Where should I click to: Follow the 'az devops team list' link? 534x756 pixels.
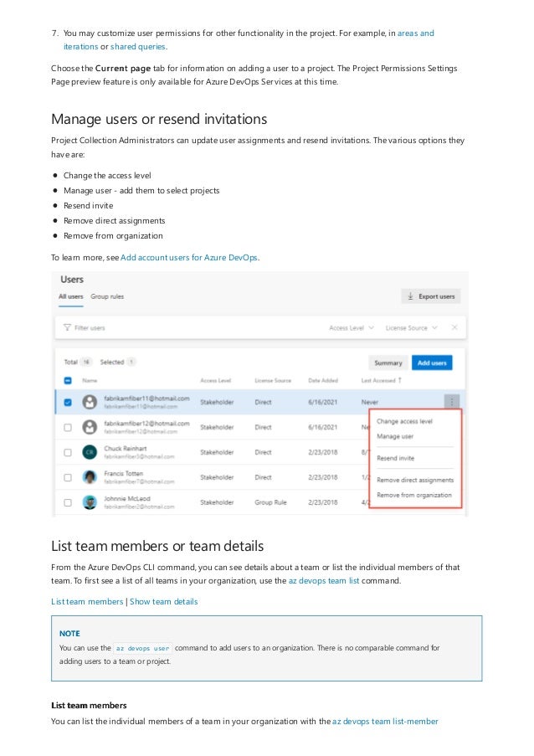point(323,581)
